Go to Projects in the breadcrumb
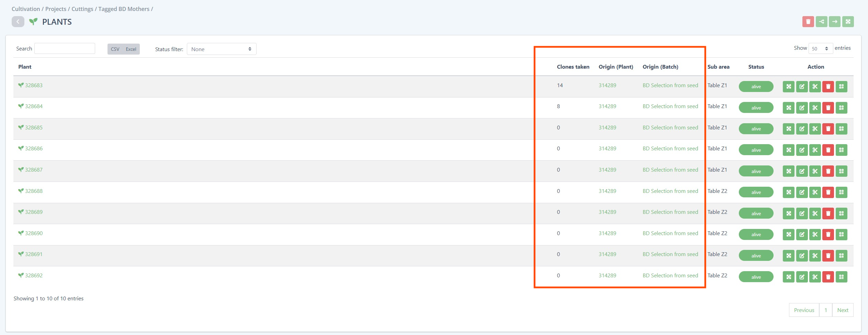The height and width of the screenshot is (335, 868). click(56, 9)
